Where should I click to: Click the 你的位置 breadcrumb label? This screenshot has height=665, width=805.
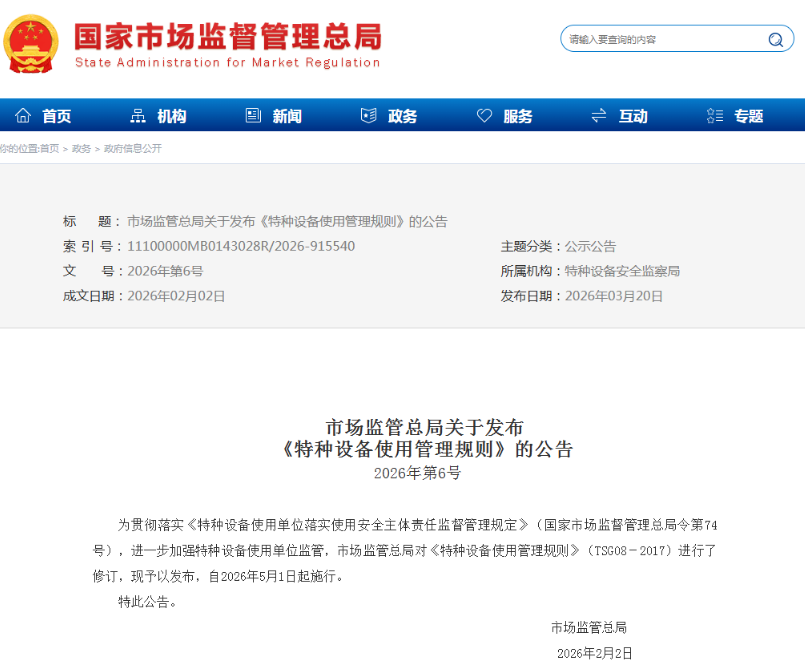point(18,149)
